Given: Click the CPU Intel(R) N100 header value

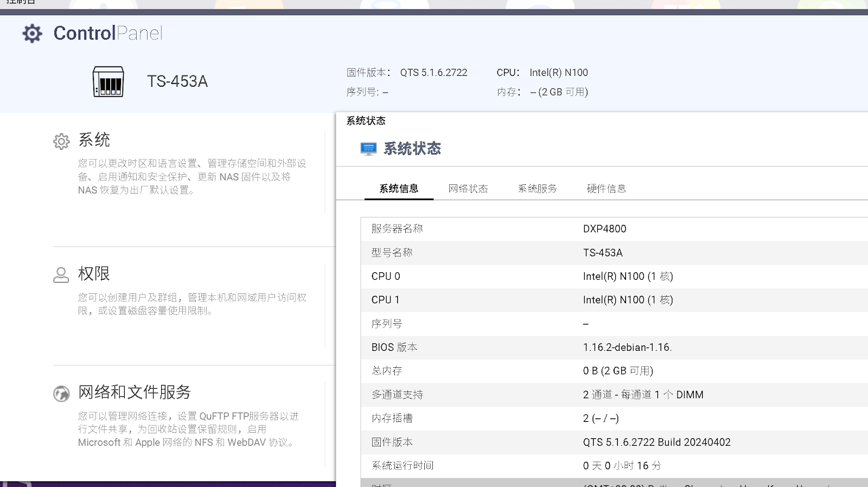Looking at the screenshot, I should pos(559,73).
